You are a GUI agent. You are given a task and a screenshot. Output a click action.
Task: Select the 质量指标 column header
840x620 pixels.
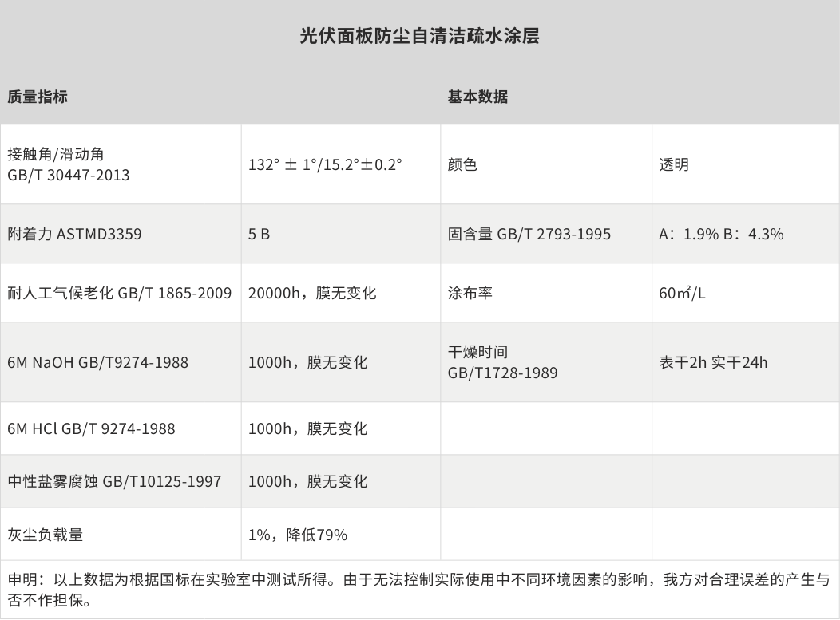(38, 97)
